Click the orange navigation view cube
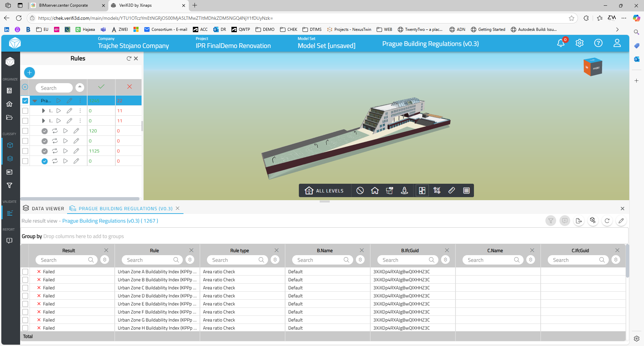644x346 pixels. click(x=593, y=67)
